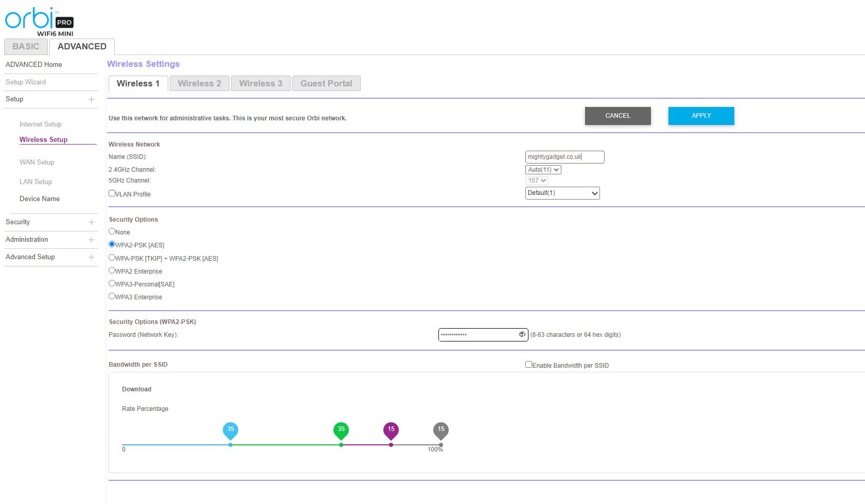Select WPA3-Personal[SAE] security option

pyautogui.click(x=112, y=283)
